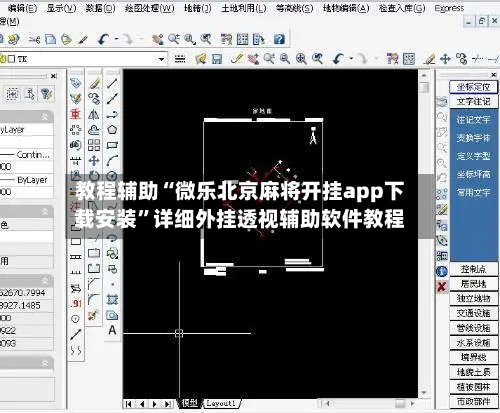Click the Pan move-cross icon in second toolbar
The width and height of the screenshot is (500, 413).
(x=445, y=59)
